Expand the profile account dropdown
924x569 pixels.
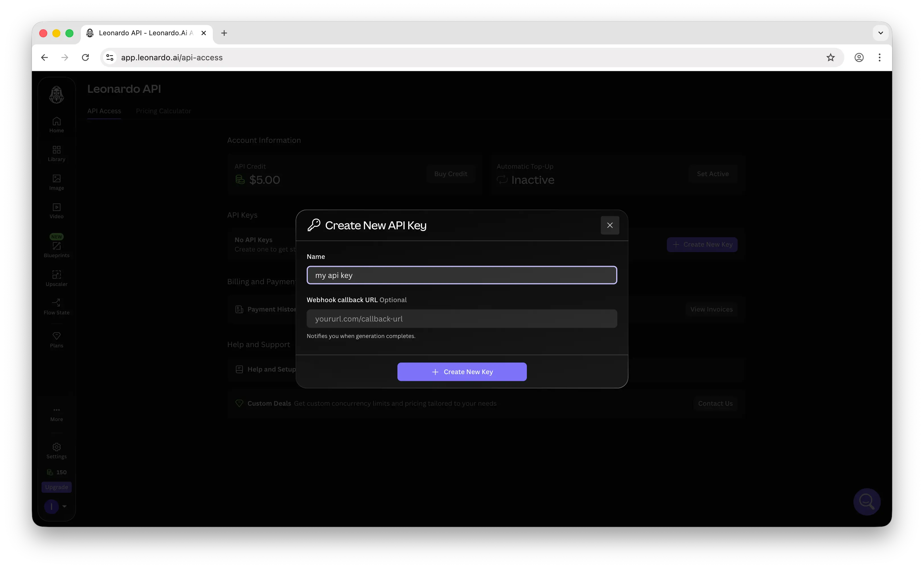coord(56,506)
